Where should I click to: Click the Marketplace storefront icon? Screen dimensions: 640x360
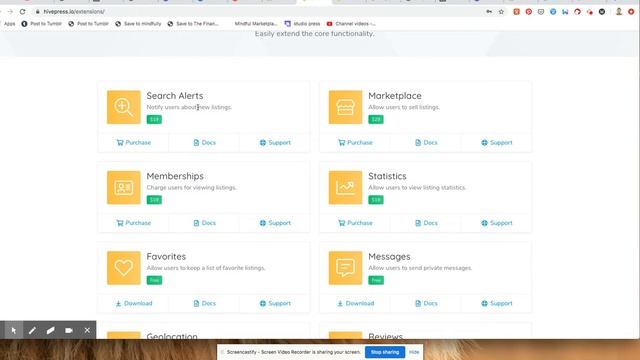[x=345, y=107]
